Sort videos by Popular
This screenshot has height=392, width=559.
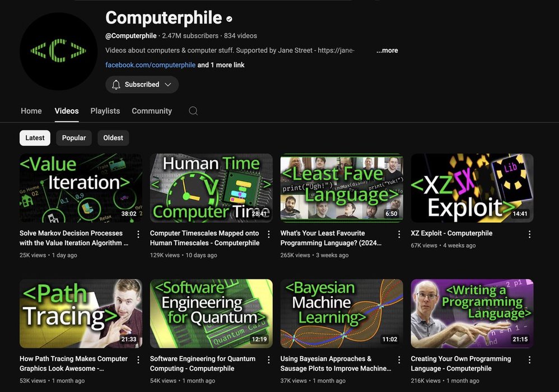pyautogui.click(x=74, y=138)
